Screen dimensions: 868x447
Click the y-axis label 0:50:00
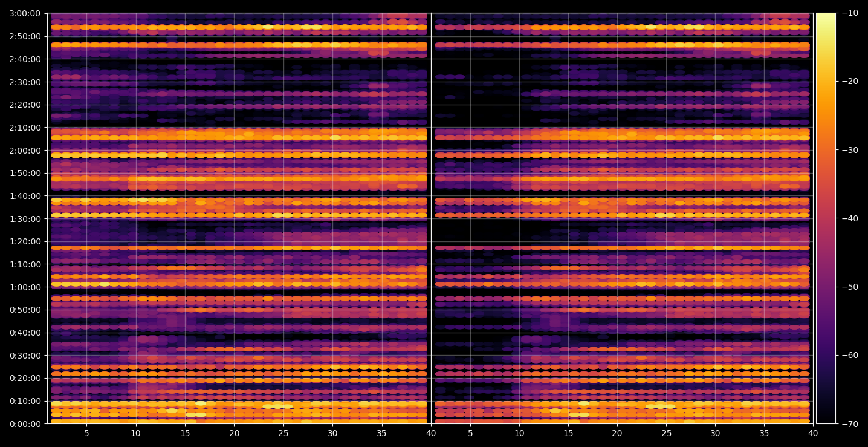click(25, 310)
